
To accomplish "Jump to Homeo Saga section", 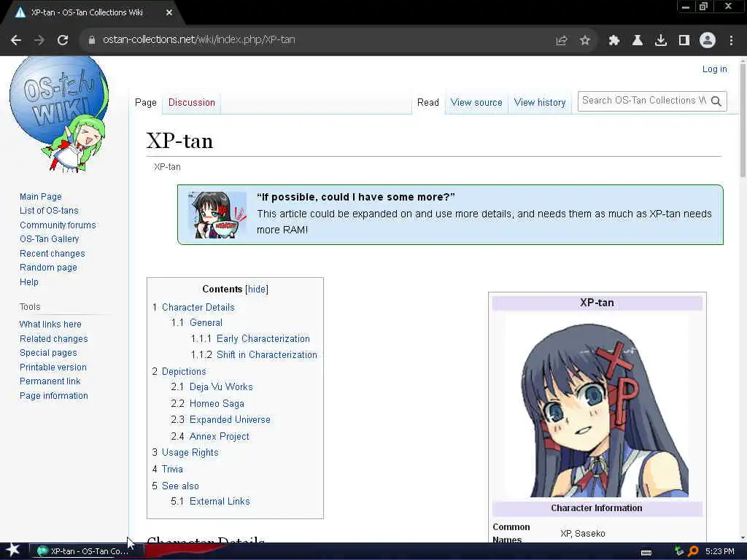I will (217, 403).
